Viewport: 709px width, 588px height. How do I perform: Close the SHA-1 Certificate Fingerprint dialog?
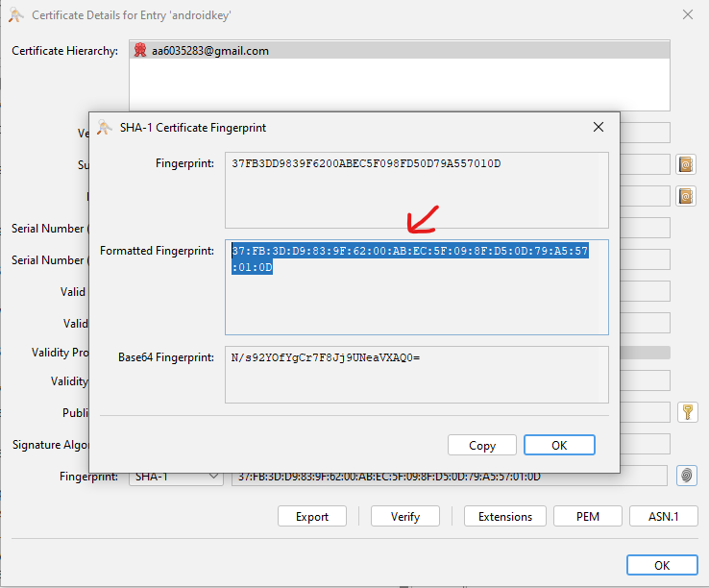coord(598,127)
